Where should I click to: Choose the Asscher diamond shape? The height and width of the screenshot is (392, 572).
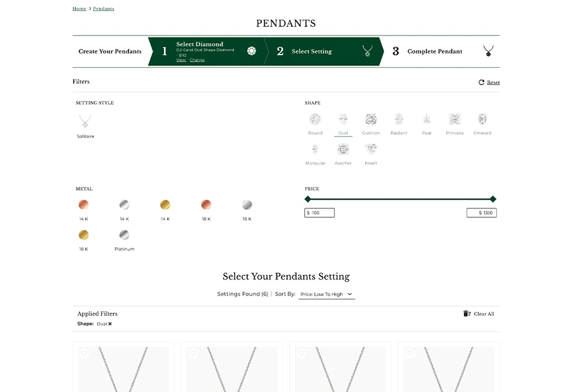point(343,149)
